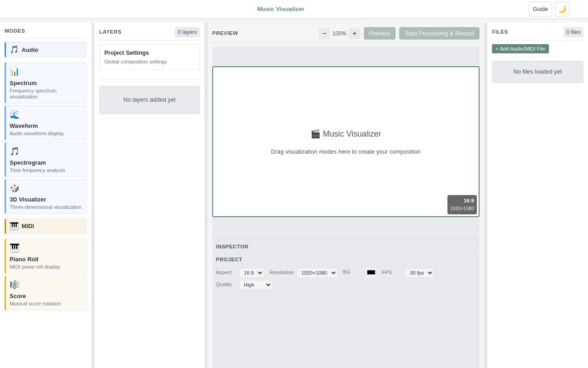Viewport: 588px width, 368px height.
Task: Click the 0 layers count badge
Action: [187, 32]
